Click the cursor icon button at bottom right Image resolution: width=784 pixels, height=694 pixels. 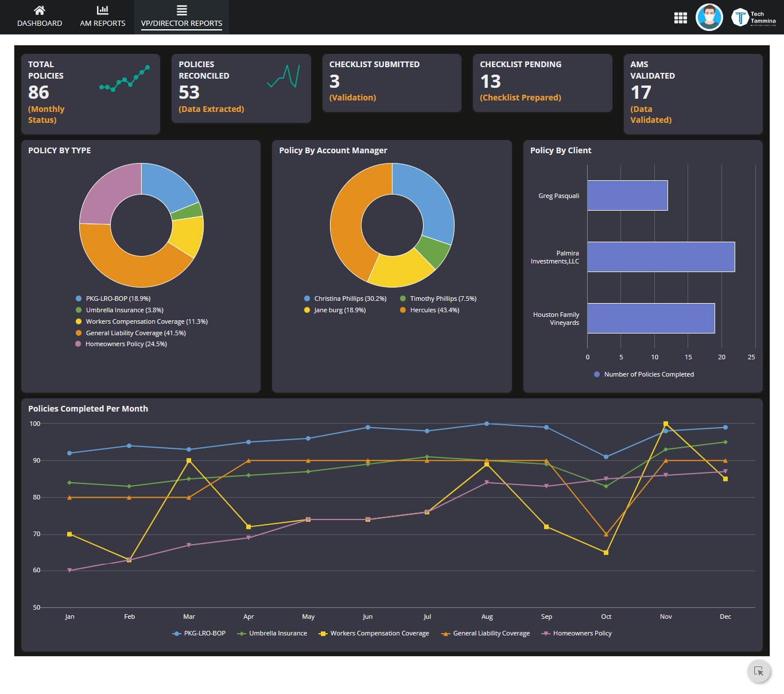click(759, 671)
